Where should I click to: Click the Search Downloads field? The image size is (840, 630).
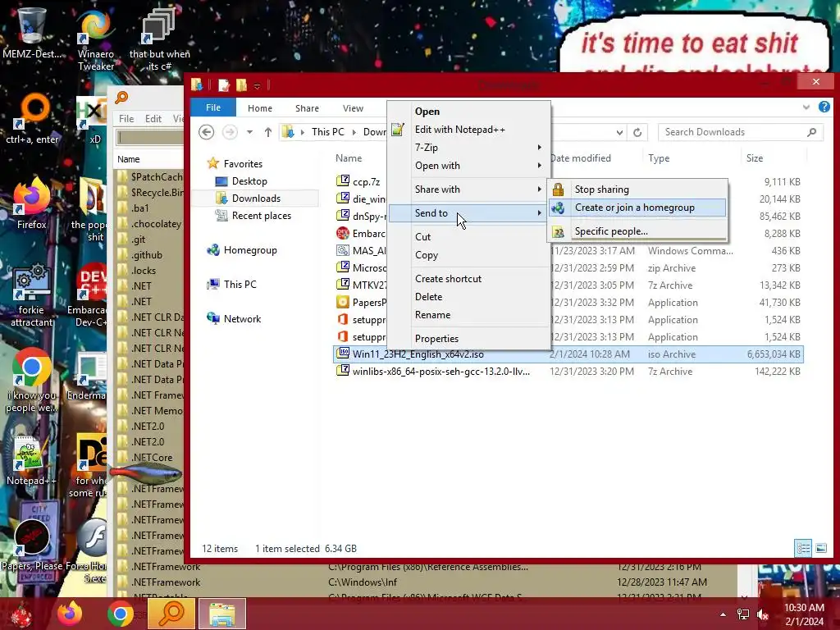[741, 132]
